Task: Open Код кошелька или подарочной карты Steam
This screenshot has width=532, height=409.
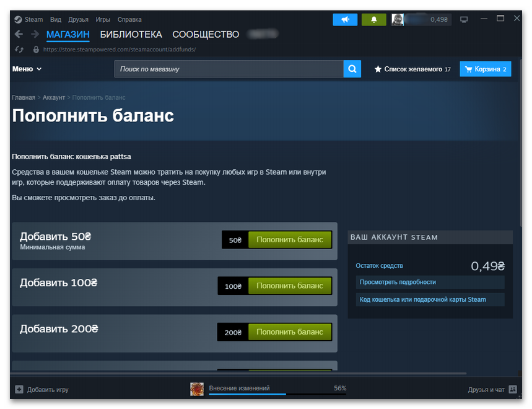Action: (430, 299)
